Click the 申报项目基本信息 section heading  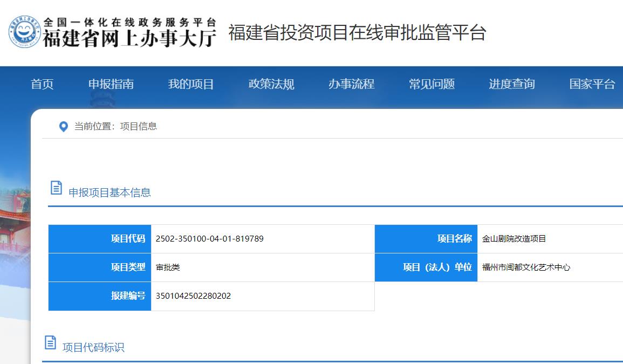[x=109, y=193]
